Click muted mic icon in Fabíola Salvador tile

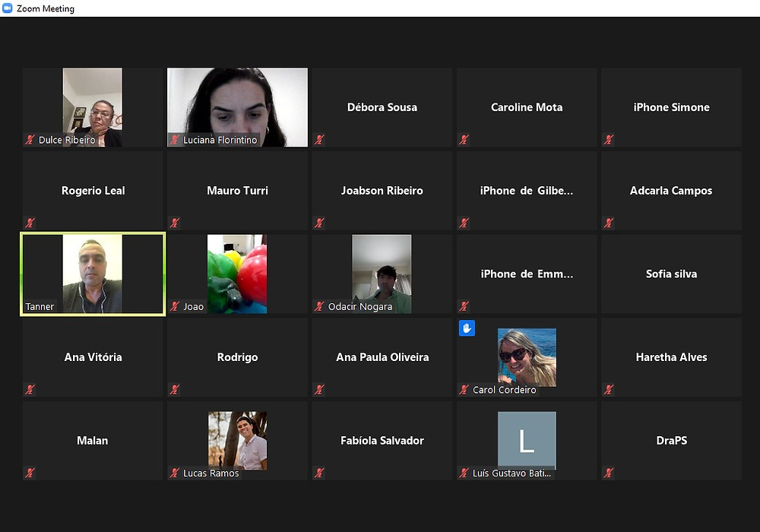click(x=319, y=473)
